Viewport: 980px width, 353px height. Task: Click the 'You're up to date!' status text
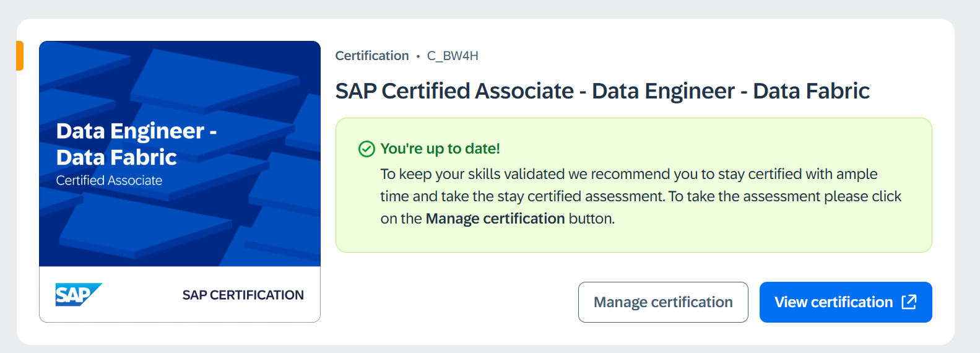coord(440,149)
